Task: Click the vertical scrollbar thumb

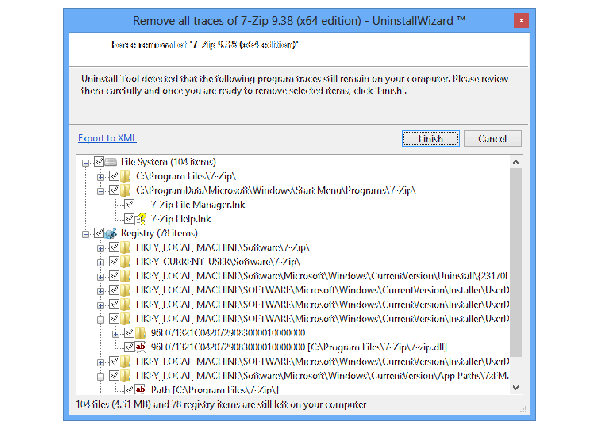Action: pos(516,262)
